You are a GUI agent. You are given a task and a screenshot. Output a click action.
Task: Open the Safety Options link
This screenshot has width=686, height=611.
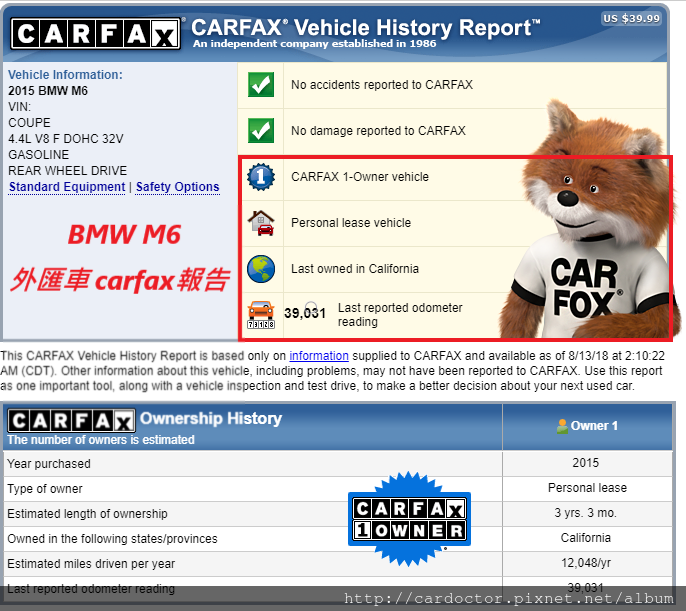[x=177, y=187]
